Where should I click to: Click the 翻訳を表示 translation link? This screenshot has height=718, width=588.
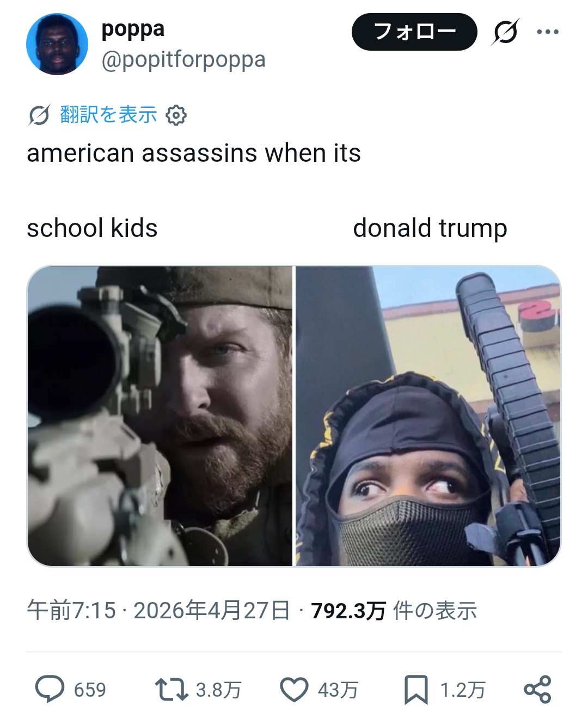[108, 114]
